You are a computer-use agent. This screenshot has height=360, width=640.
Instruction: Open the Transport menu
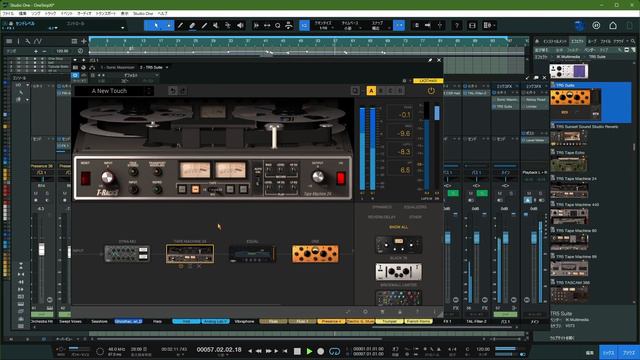point(106,13)
